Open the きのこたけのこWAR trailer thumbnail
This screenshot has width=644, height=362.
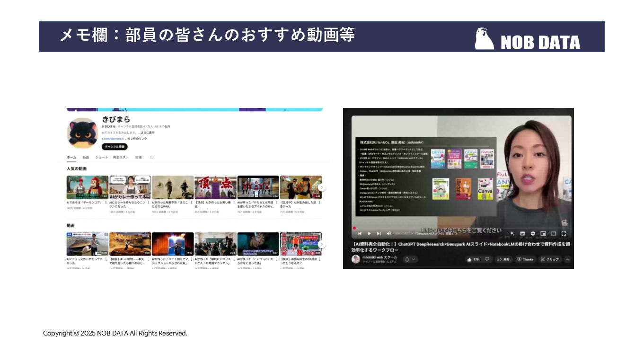tap(173, 187)
